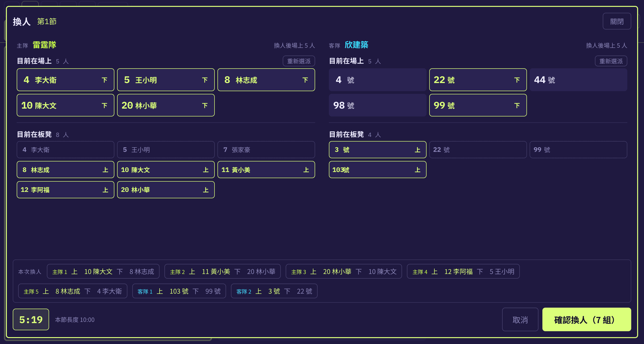Viewport: 644px width, 344px height.
Task: Click 4 李大衛 on-court card in home team
Action: click(66, 80)
